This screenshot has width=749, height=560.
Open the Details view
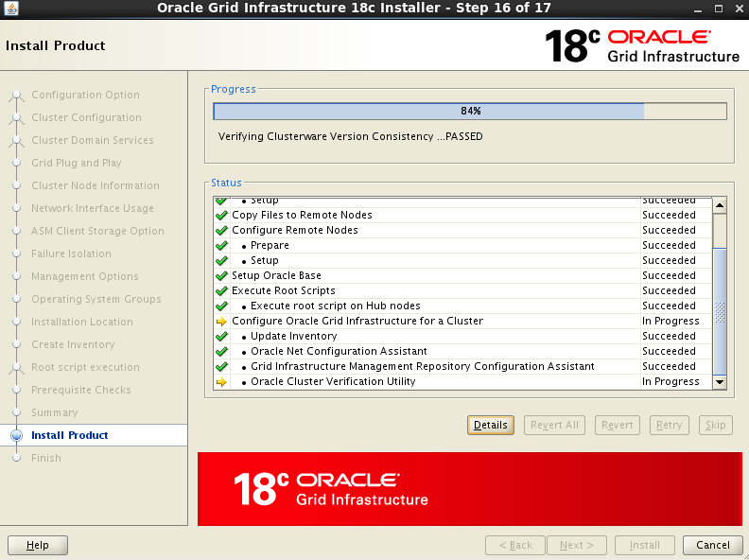tap(491, 425)
